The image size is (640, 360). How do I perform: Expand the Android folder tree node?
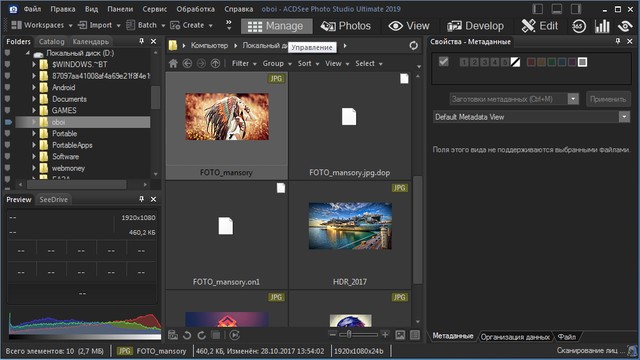(34, 87)
